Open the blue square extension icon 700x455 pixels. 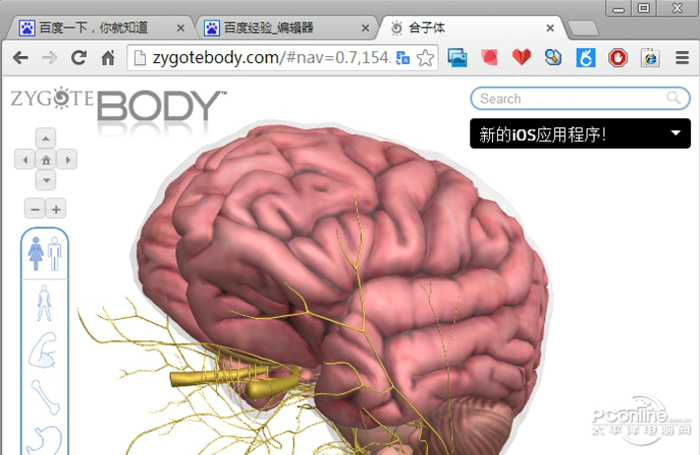pos(585,58)
